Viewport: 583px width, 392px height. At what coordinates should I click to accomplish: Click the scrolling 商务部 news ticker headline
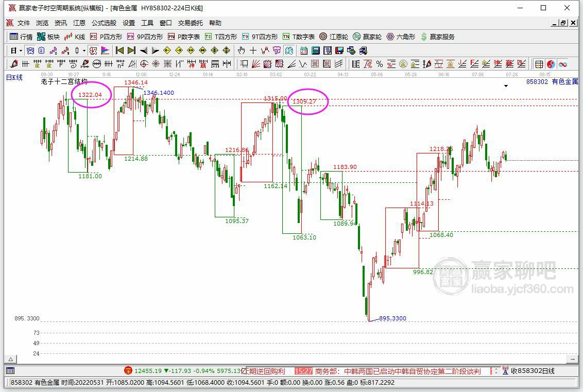[x=398, y=371]
